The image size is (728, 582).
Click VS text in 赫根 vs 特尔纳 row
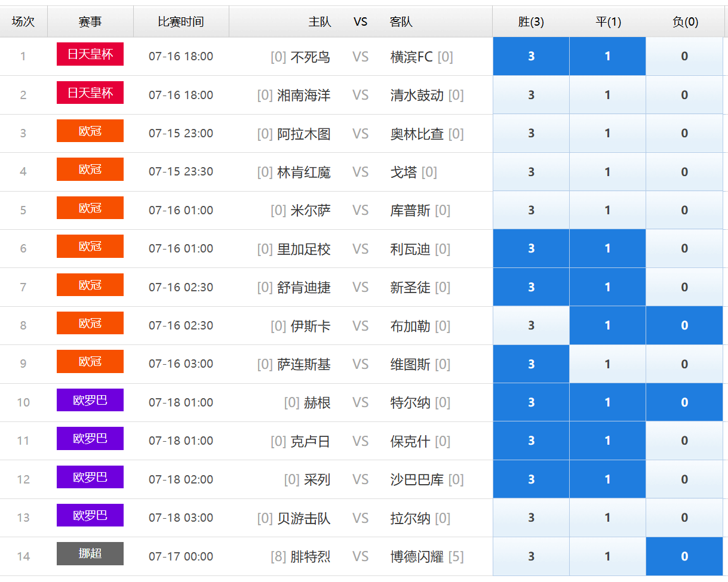[x=361, y=403]
